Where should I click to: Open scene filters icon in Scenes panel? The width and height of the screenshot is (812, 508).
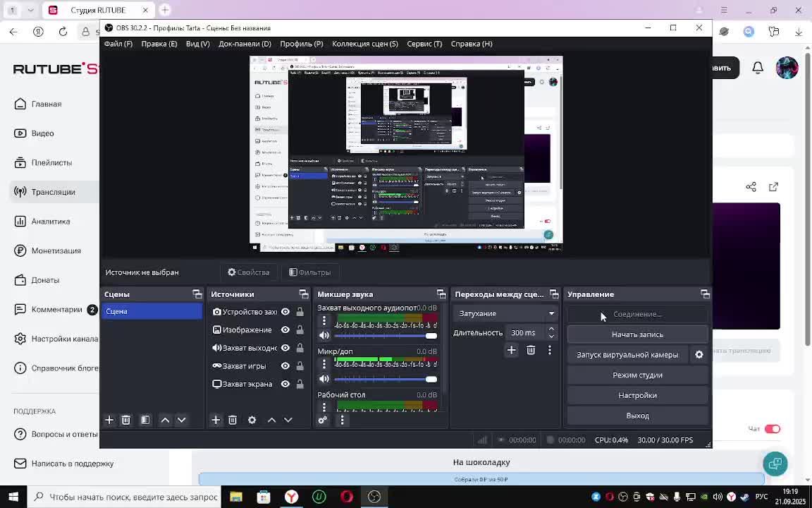(145, 420)
